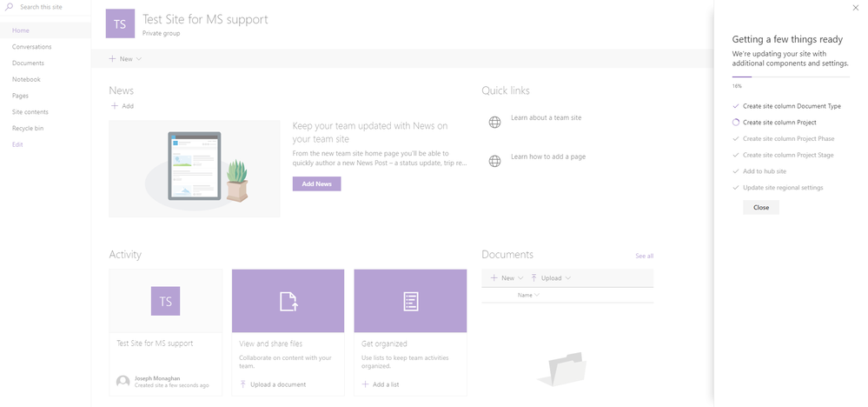The height and width of the screenshot is (407, 868).
Task: Close the Getting a few things ready panel with X
Action: (x=857, y=7)
